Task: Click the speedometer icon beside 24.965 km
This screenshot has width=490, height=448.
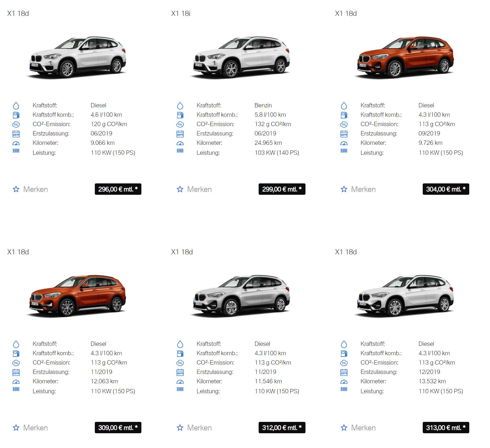Action: click(x=180, y=143)
